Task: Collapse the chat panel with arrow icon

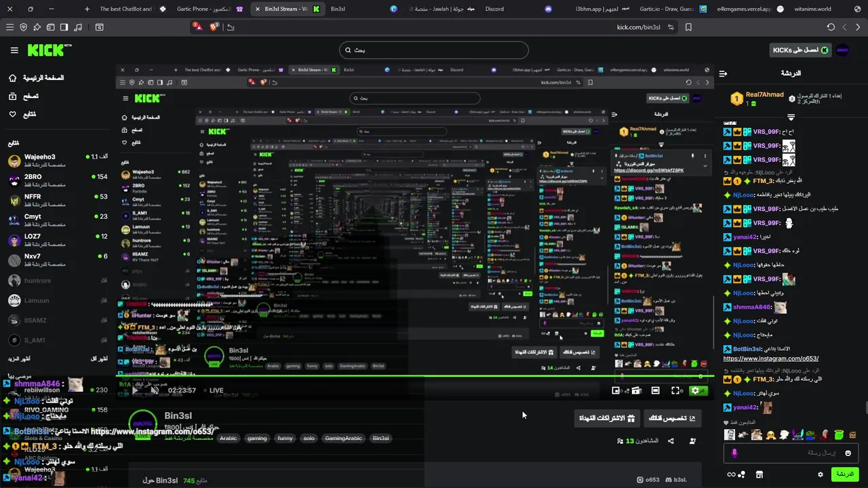Action: (x=723, y=73)
